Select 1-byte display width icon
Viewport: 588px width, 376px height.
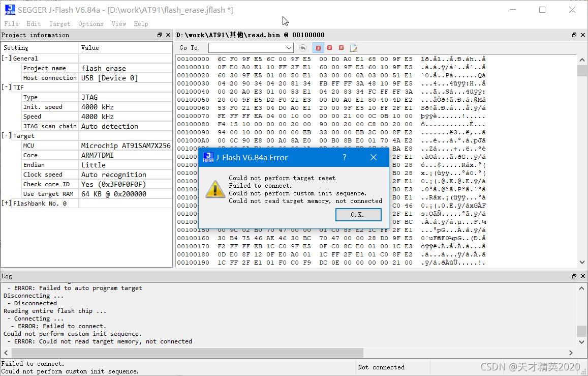pos(318,48)
